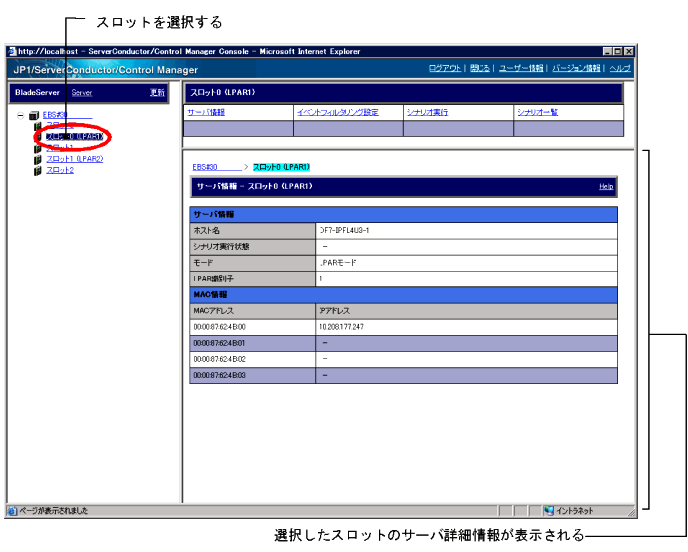Click Help in server info header
The height and width of the screenshot is (552, 688).
tap(606, 186)
